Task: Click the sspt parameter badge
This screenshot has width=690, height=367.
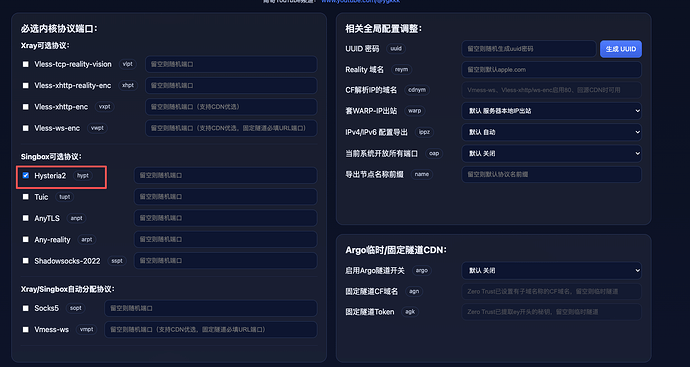Action: tap(117, 261)
